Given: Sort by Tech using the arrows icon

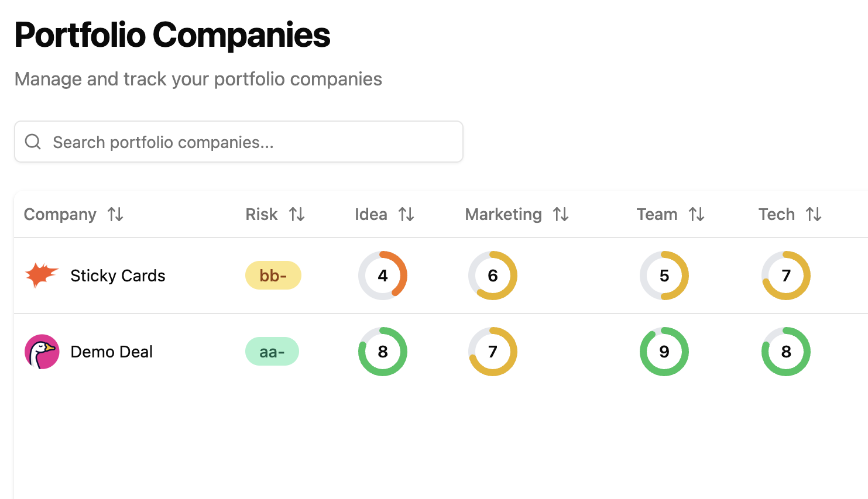Looking at the screenshot, I should [814, 215].
